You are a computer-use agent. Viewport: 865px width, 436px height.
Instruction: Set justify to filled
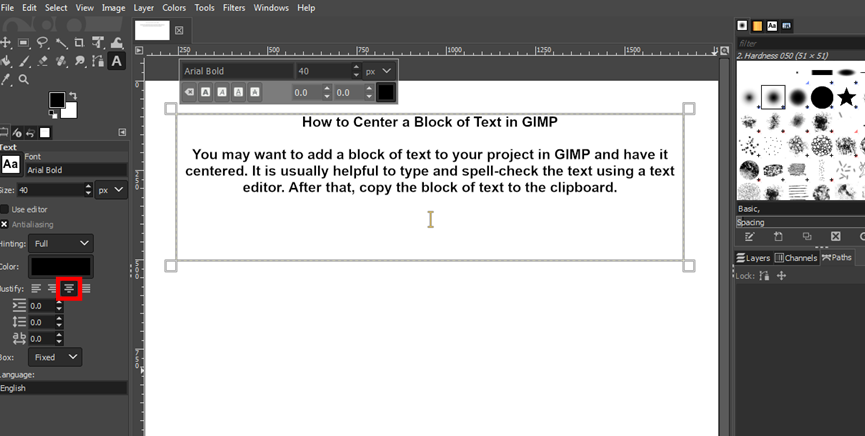click(x=86, y=288)
